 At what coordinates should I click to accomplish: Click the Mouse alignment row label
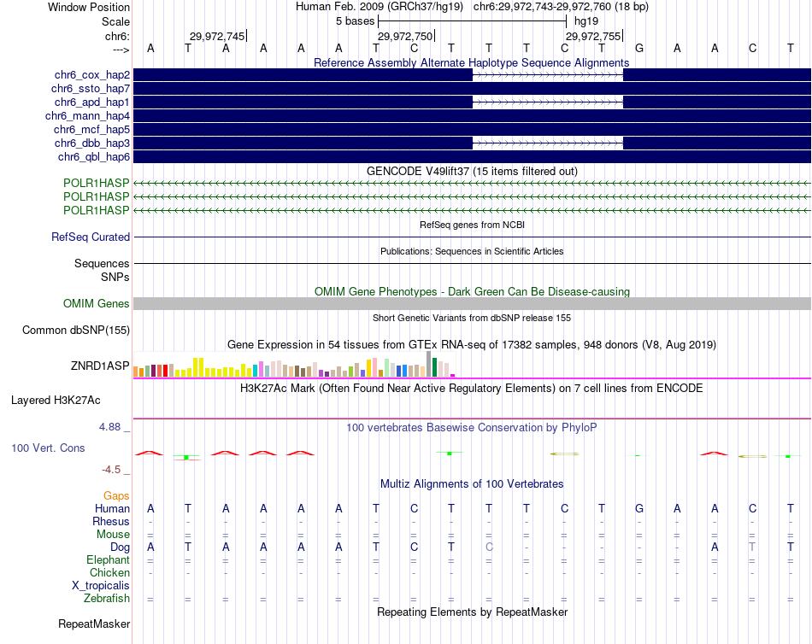click(x=113, y=535)
